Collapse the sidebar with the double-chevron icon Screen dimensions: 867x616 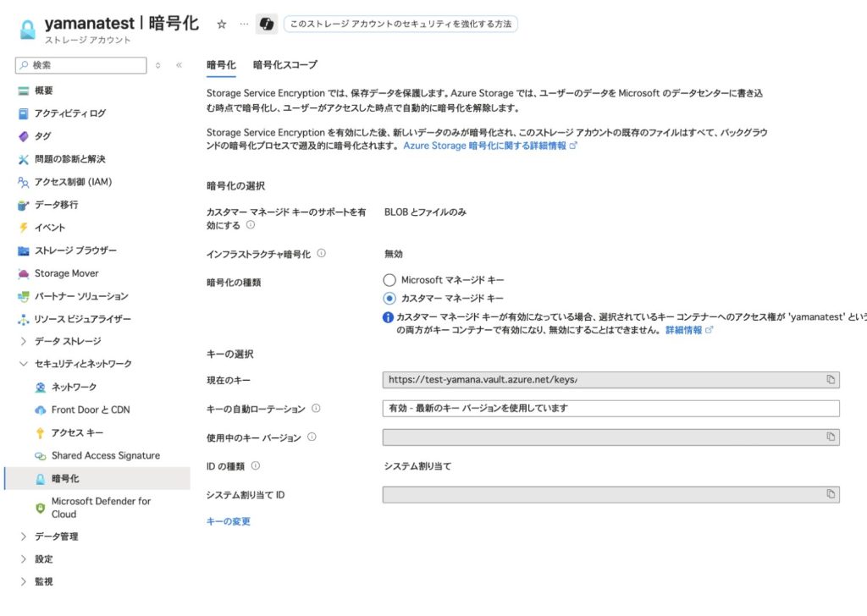point(179,65)
